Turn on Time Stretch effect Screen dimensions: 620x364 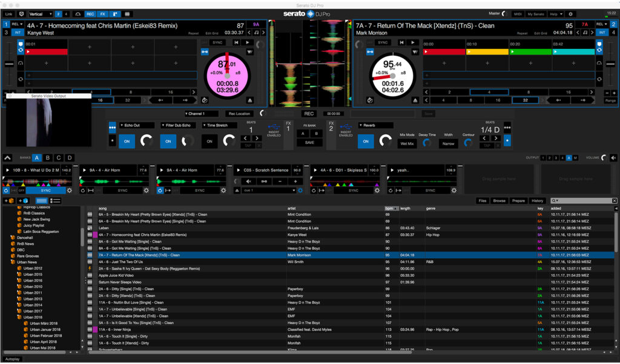(209, 141)
